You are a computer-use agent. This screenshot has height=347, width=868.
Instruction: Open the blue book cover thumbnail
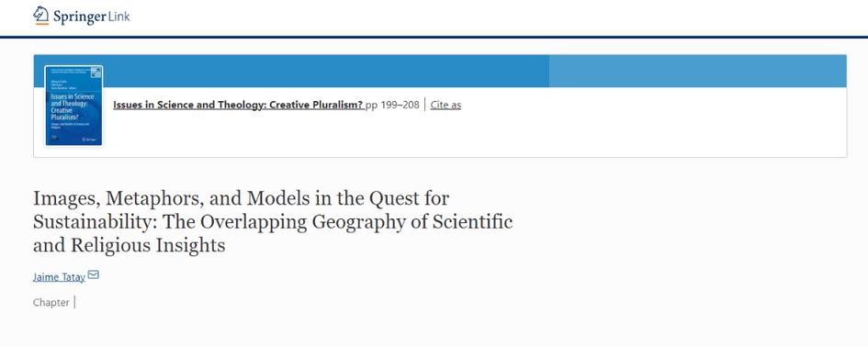(x=73, y=106)
